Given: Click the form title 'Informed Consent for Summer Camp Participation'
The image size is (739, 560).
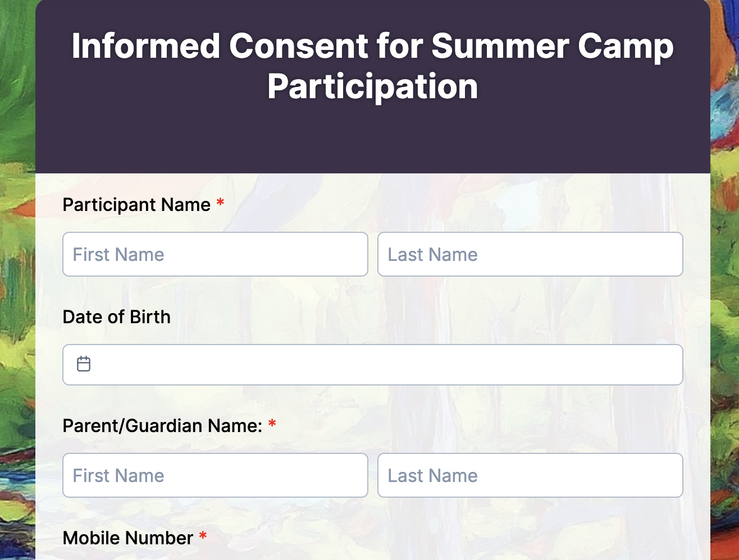Looking at the screenshot, I should tap(372, 66).
